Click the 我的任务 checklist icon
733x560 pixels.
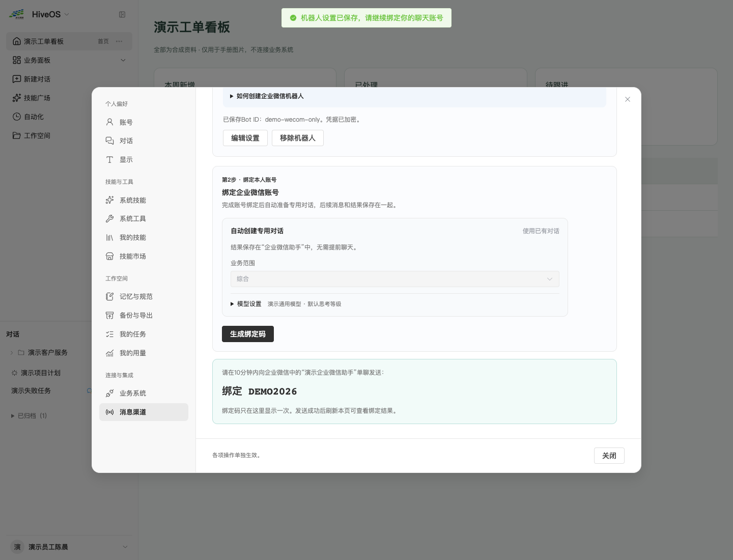tap(109, 334)
